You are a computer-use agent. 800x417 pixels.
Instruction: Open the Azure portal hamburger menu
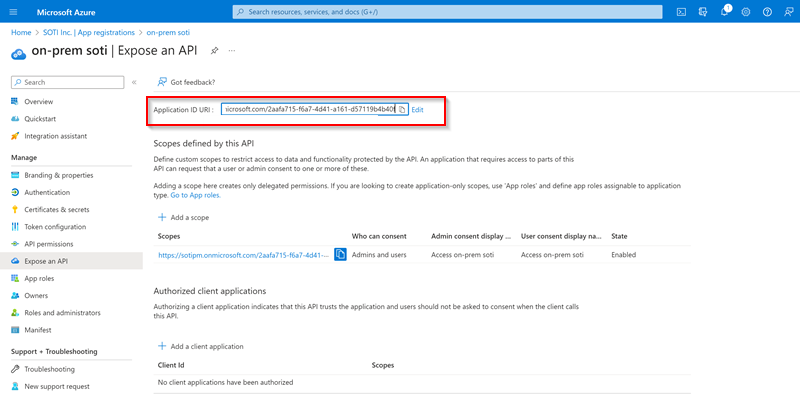13,12
